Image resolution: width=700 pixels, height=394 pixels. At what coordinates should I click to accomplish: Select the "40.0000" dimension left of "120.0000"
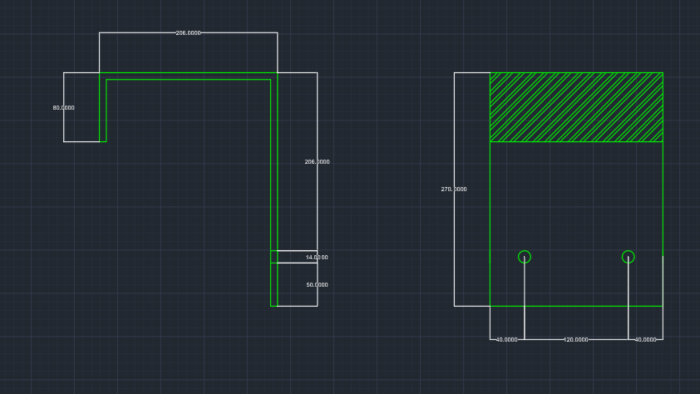[507, 340]
